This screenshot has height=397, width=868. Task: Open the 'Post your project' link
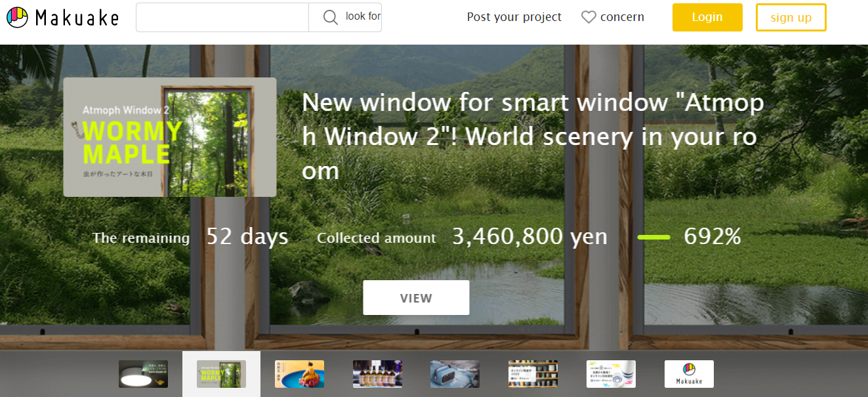(x=514, y=17)
